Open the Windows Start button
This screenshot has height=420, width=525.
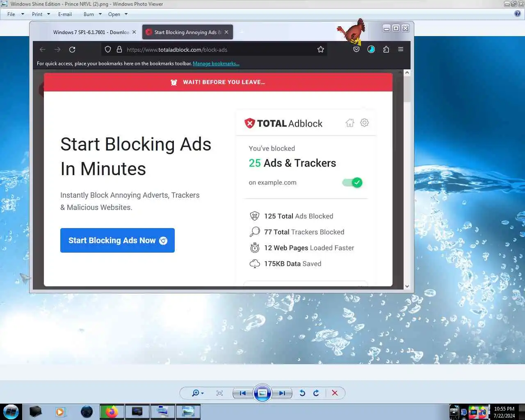click(11, 411)
